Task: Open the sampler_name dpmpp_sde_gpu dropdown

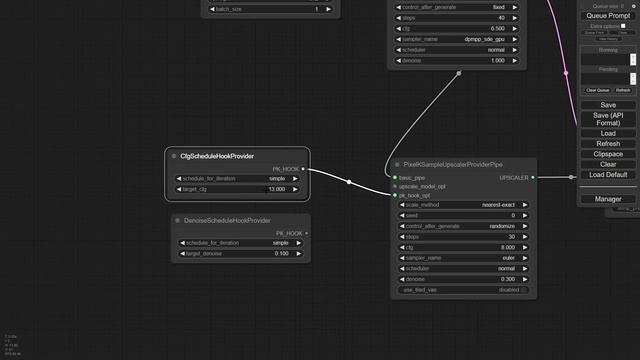Action: click(x=456, y=39)
